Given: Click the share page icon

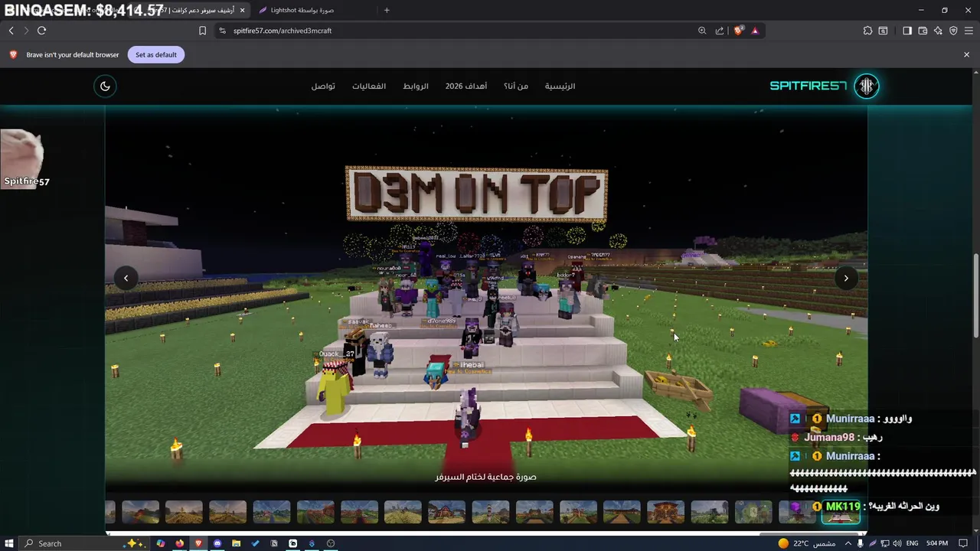Looking at the screenshot, I should point(720,31).
